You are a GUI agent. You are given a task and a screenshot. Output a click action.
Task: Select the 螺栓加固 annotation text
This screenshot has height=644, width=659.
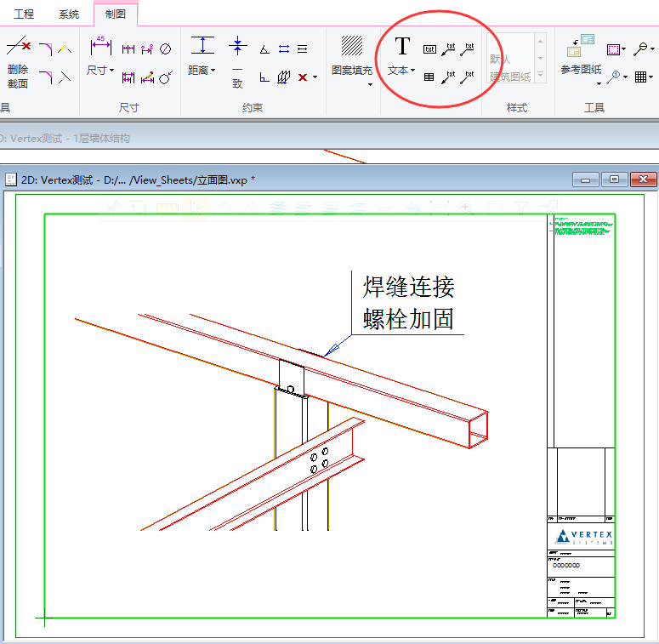(408, 319)
